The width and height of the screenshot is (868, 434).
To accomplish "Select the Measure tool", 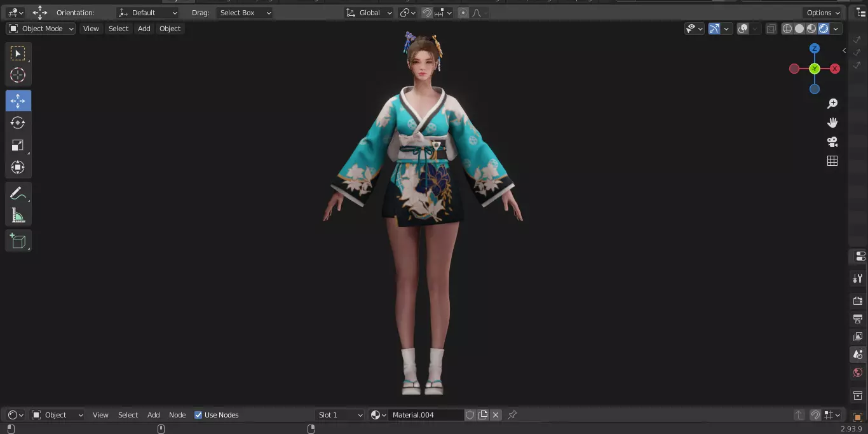I will 18,215.
